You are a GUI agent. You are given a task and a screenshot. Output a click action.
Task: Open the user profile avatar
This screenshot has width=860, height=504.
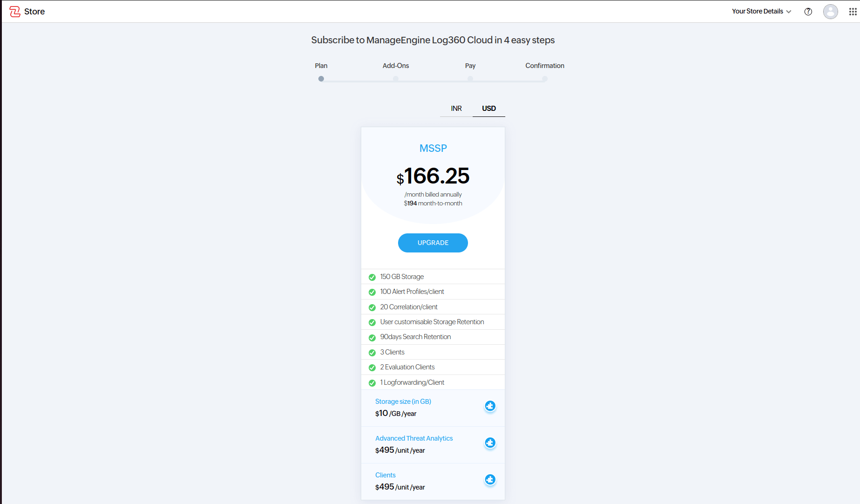pyautogui.click(x=831, y=12)
